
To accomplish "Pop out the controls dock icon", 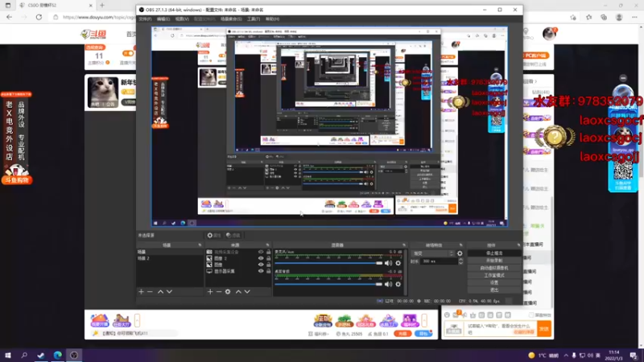I will click(518, 245).
